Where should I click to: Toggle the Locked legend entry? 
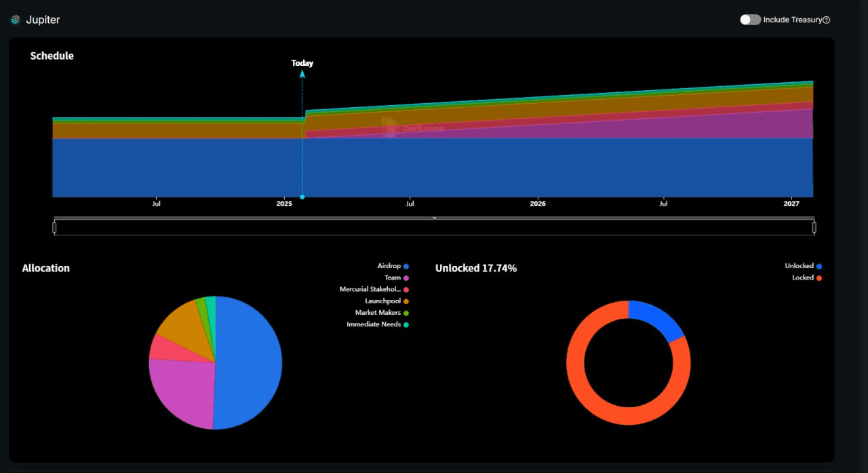coord(807,278)
